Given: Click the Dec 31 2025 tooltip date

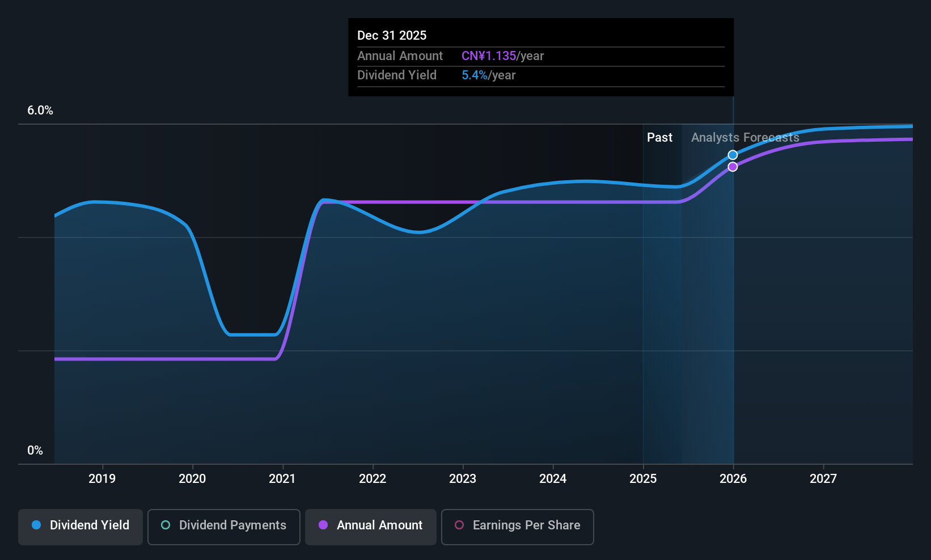Looking at the screenshot, I should 392,36.
